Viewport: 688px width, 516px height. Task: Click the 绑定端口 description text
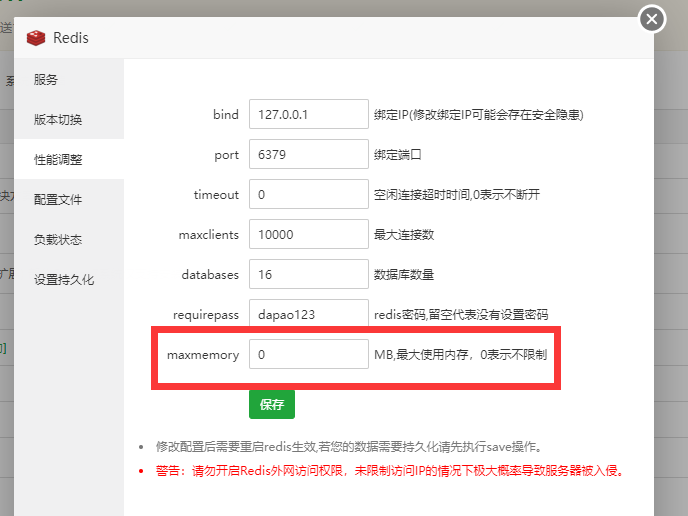(398, 154)
